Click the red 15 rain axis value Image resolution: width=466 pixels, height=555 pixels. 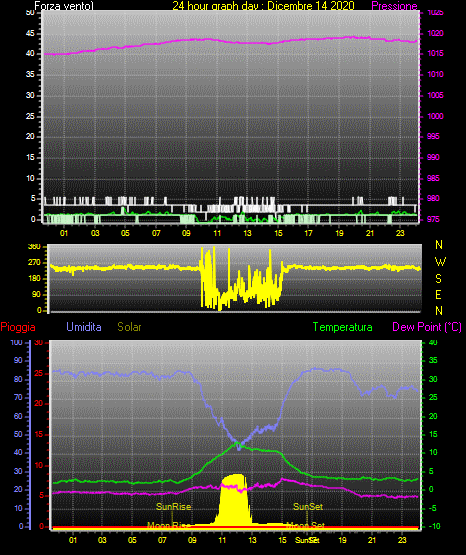tap(39, 435)
